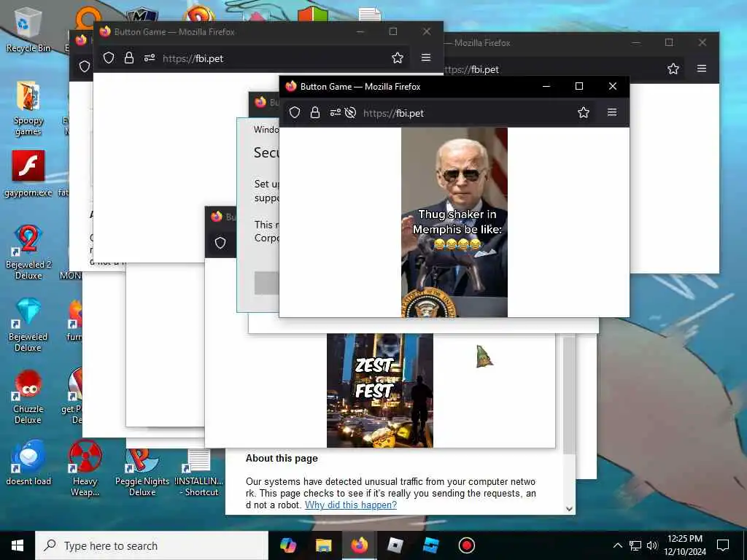Launch Heavy Weapon shortcut icon
This screenshot has height=560, width=747.
pos(85,468)
